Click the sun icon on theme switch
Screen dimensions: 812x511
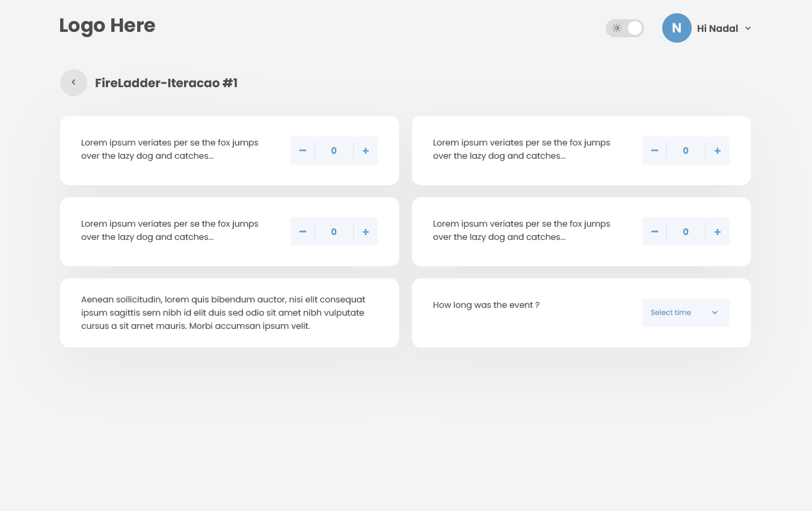(x=617, y=28)
